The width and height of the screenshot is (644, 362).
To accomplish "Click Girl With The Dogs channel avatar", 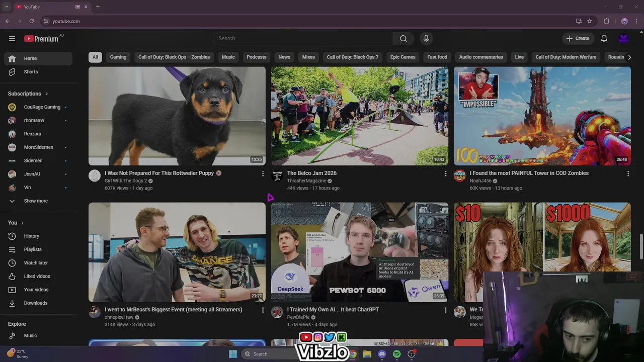I will click(x=95, y=175).
